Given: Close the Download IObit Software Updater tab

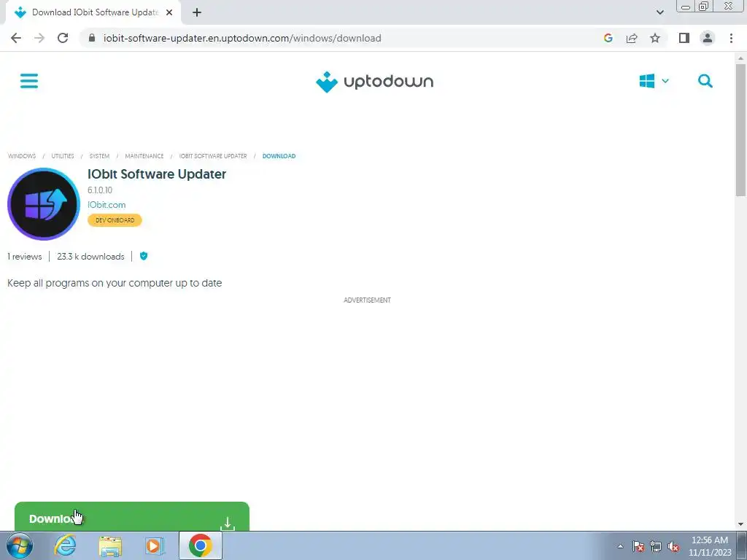Looking at the screenshot, I should [169, 12].
